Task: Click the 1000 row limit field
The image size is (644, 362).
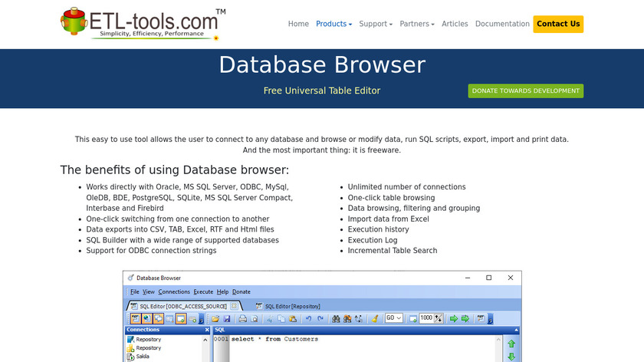Action: pos(426,318)
